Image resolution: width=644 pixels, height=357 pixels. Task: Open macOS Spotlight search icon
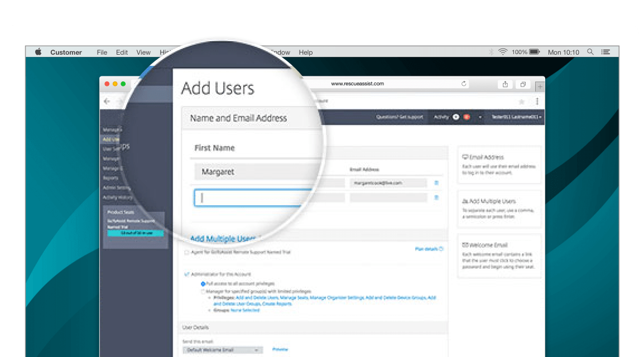coord(590,52)
